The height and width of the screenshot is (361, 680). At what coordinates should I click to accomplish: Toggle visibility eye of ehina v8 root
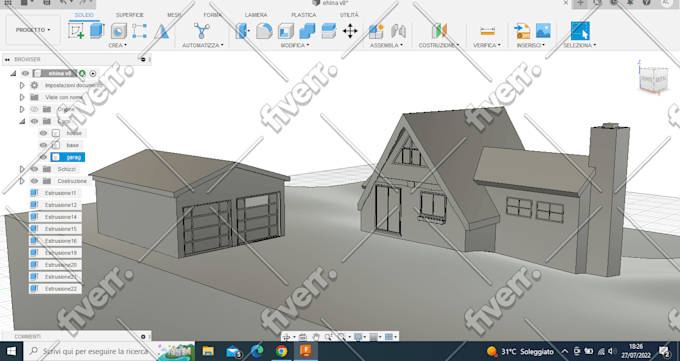click(x=26, y=73)
